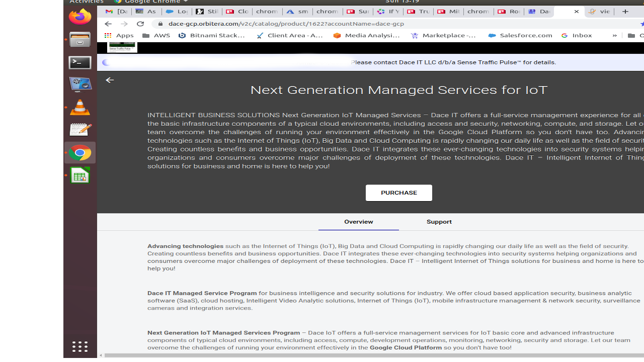Open the Client Area bookmark
The width and height of the screenshot is (644, 362).
(290, 36)
